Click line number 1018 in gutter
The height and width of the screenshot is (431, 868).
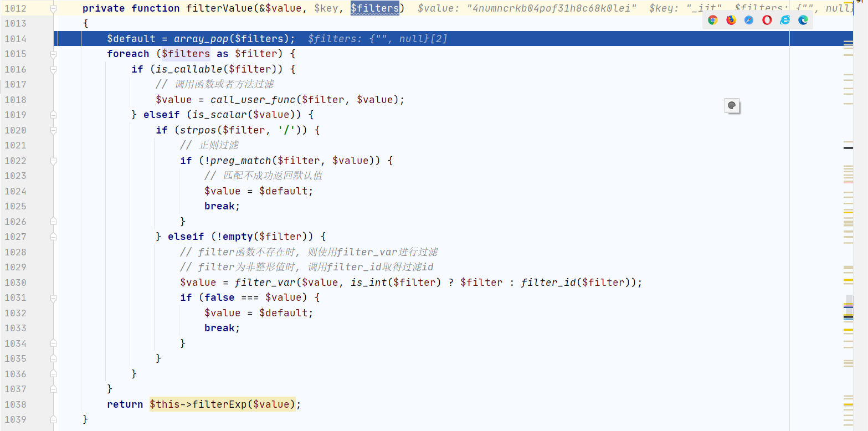[16, 100]
